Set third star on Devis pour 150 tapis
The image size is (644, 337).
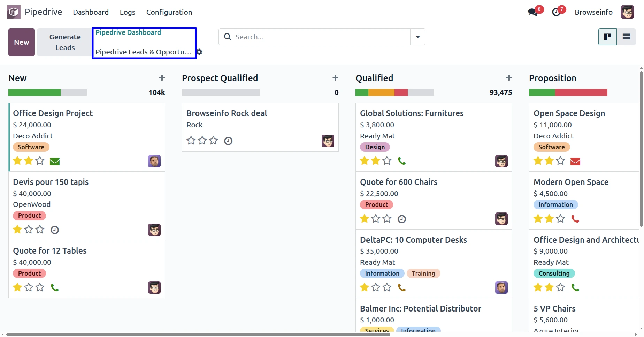pos(40,230)
